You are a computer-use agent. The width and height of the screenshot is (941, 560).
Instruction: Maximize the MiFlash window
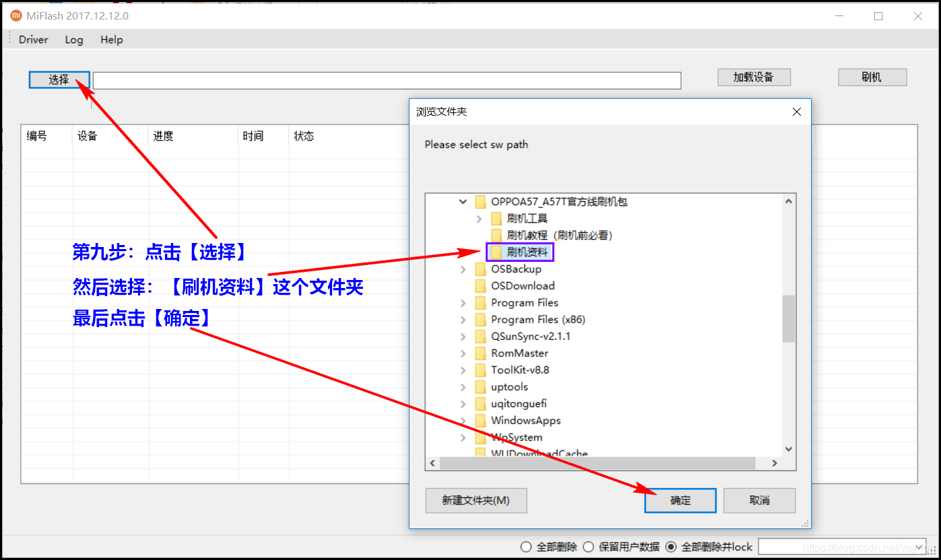coord(878,15)
